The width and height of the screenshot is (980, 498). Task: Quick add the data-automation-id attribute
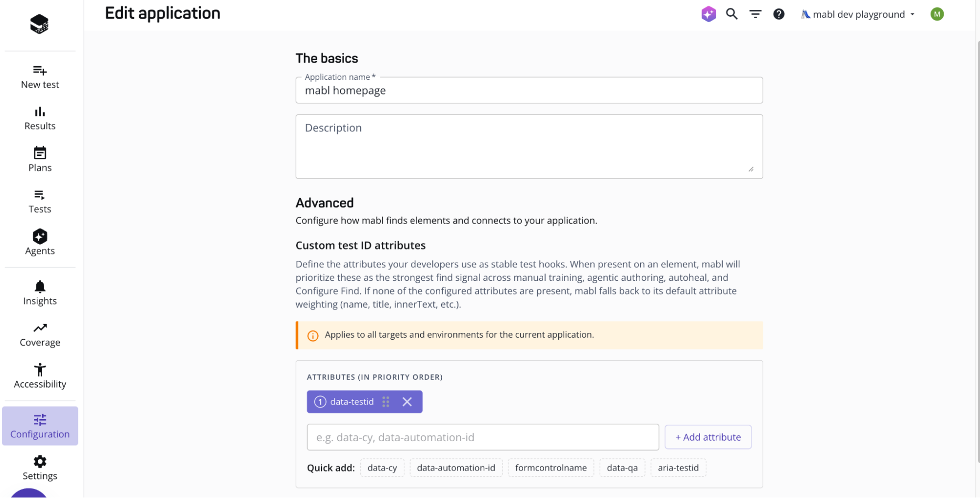(x=456, y=468)
